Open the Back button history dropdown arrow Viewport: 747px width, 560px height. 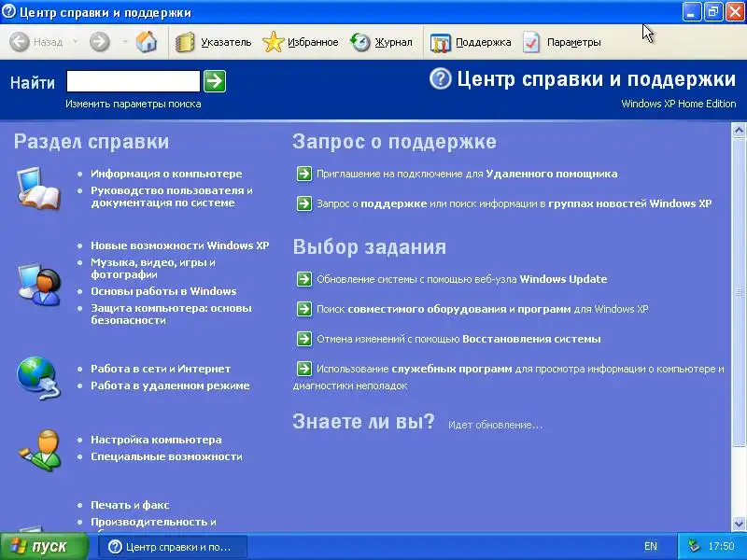76,42
